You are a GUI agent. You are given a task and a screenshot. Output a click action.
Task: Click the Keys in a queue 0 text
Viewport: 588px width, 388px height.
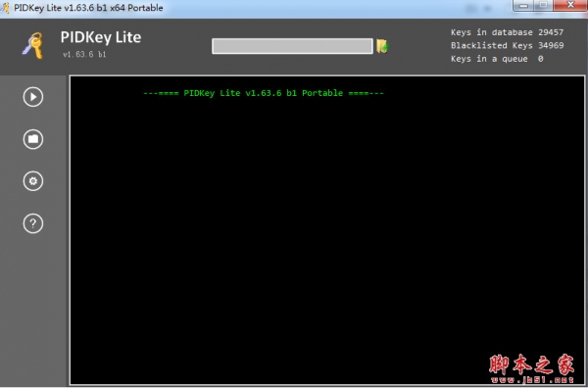pos(497,59)
